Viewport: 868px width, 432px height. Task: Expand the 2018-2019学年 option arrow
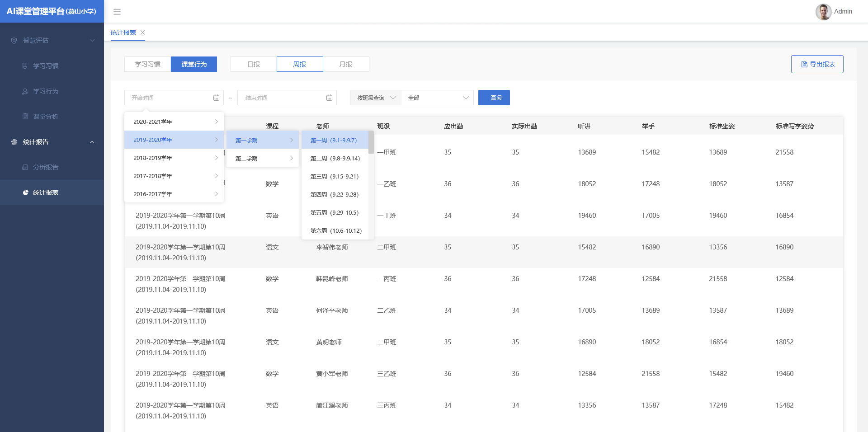pos(217,158)
